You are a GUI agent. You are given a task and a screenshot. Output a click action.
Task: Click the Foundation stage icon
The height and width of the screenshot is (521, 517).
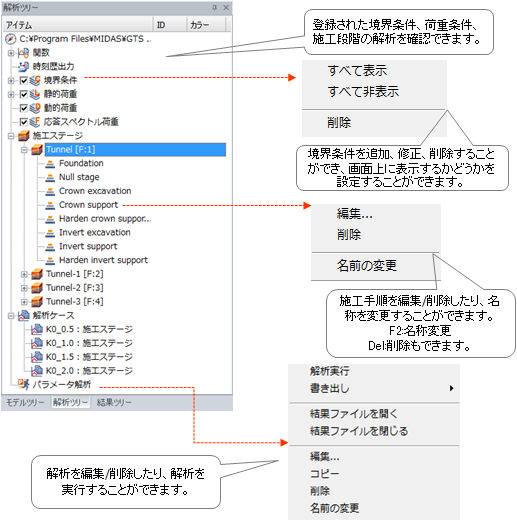(50, 164)
